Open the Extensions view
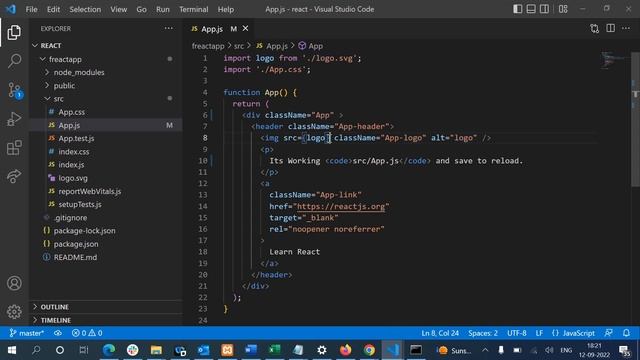 pyautogui.click(x=14, y=148)
